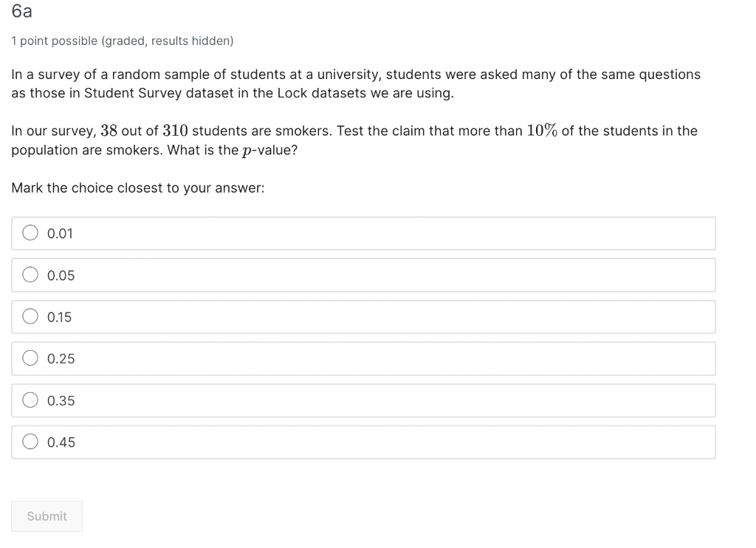This screenshot has width=756, height=548.
Task: Click the 0.45 answer label text
Action: point(61,442)
